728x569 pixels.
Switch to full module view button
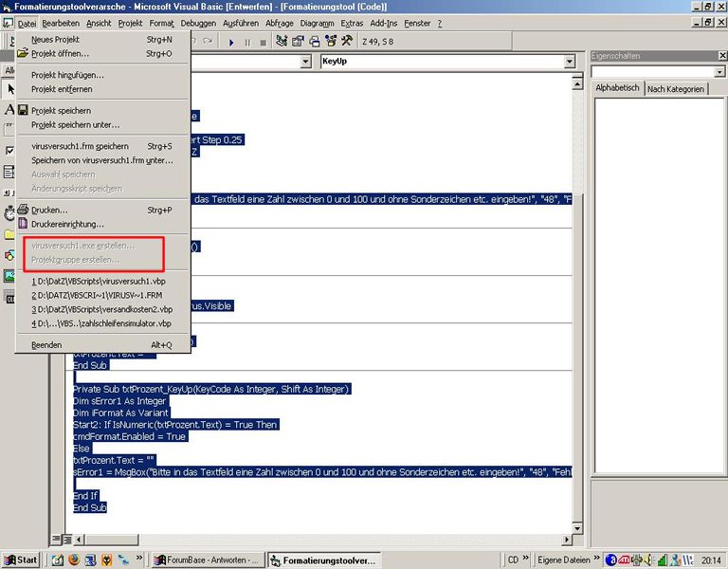pos(67,540)
